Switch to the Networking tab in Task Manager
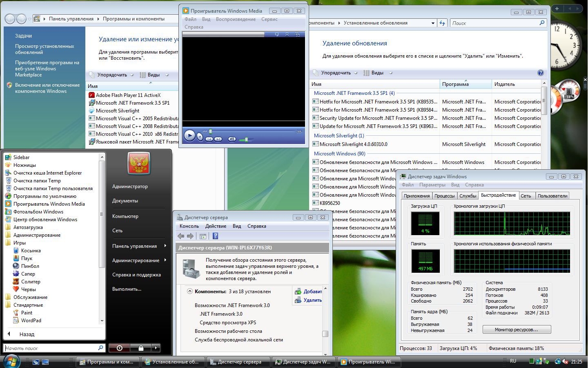This screenshot has height=368, width=588. 526,196
